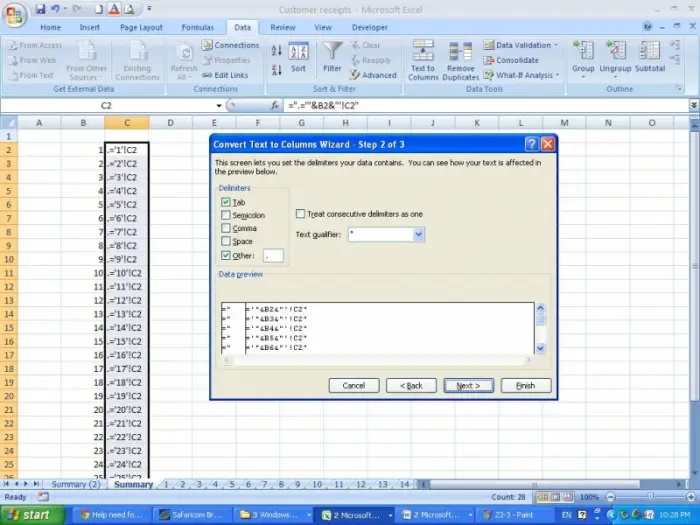Click the Ungroup outline icon
700x525 pixels.
click(615, 59)
